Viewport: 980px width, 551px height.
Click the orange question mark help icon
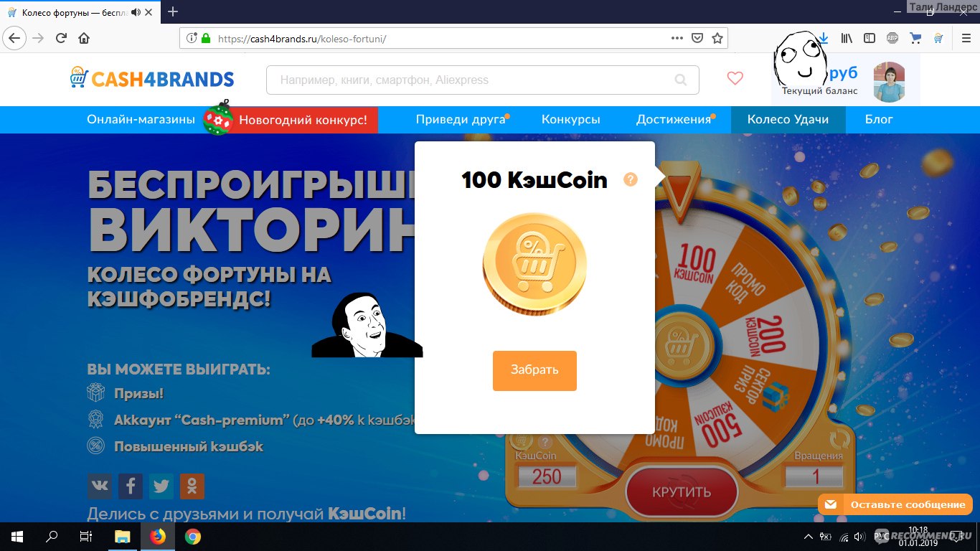tap(631, 179)
